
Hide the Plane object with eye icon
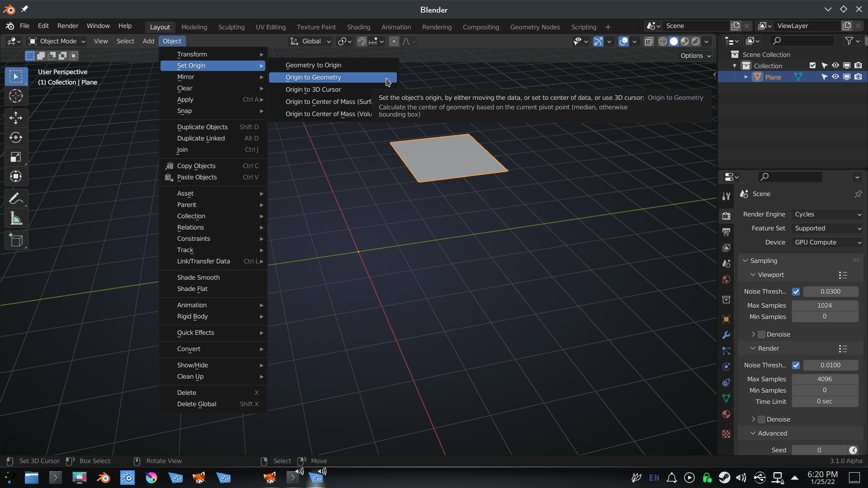[x=835, y=77]
